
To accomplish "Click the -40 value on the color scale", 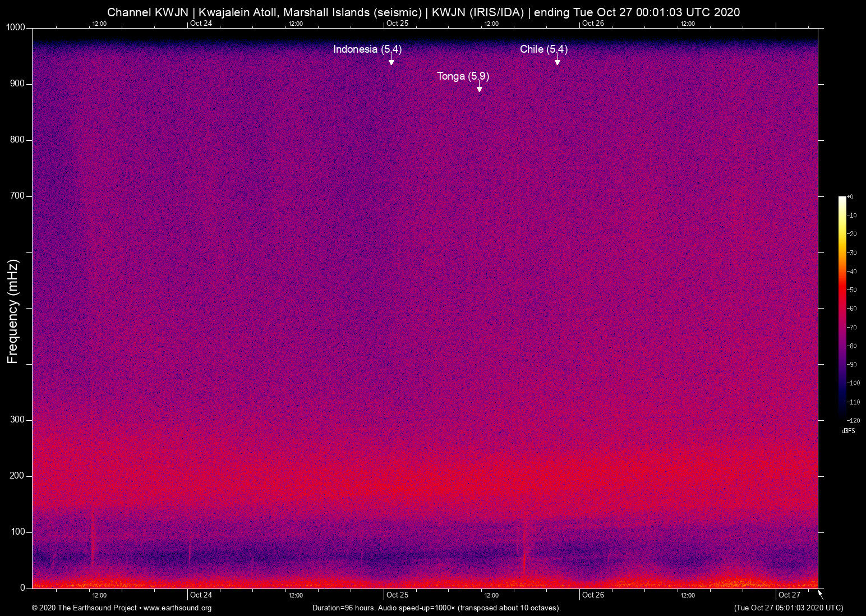I will (851, 272).
